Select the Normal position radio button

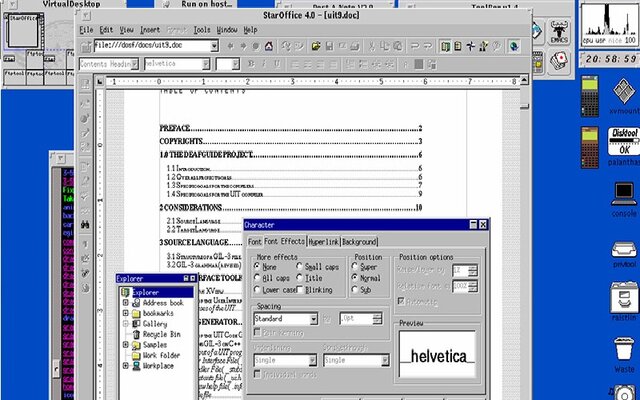pos(355,278)
